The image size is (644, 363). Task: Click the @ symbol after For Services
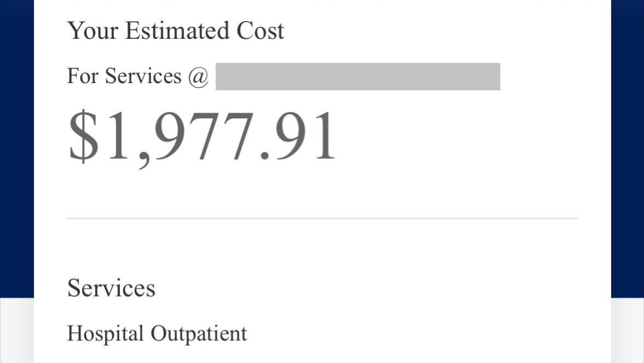pos(199,77)
